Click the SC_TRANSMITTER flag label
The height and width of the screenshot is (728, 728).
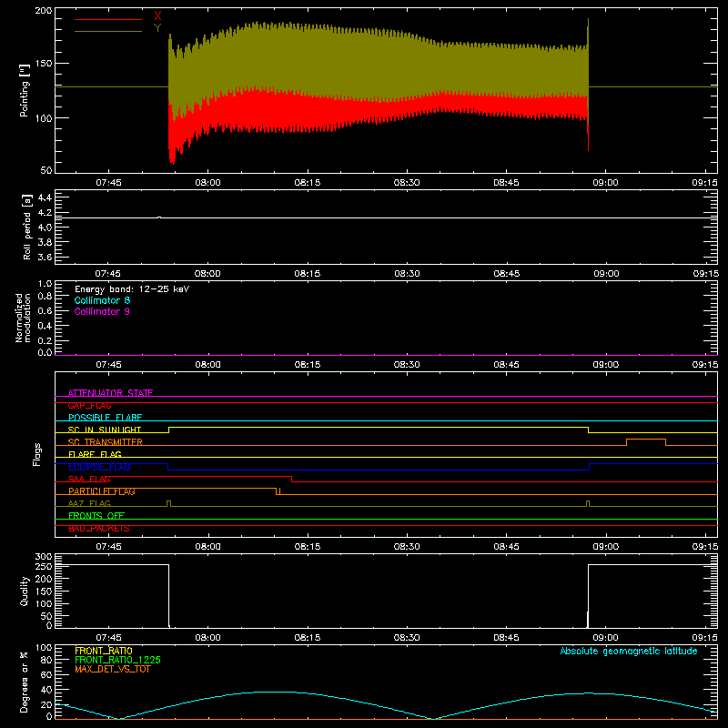click(105, 442)
